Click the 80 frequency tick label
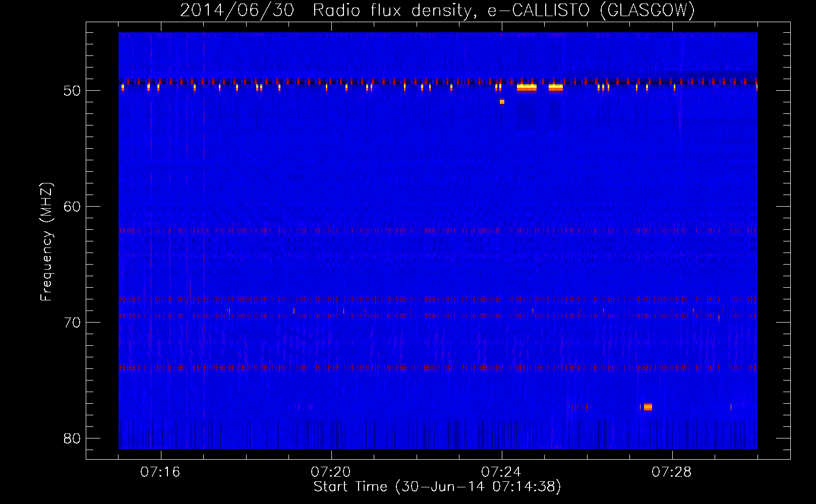Screen dimensions: 816x504 (x=72, y=438)
